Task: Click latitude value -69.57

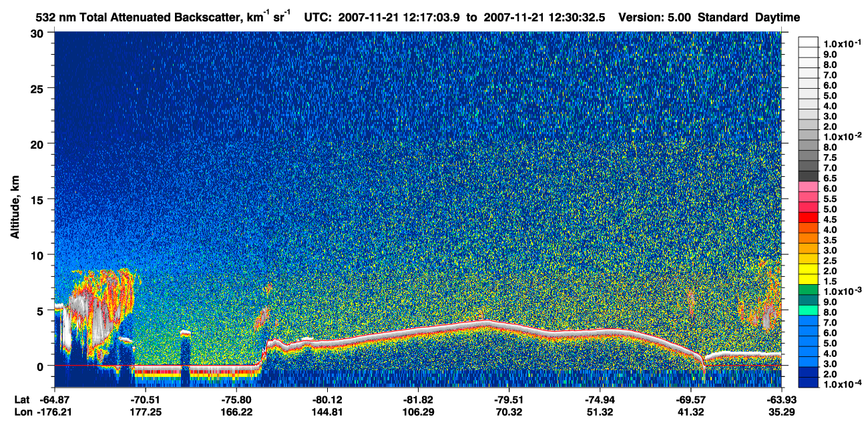Action: click(x=690, y=400)
